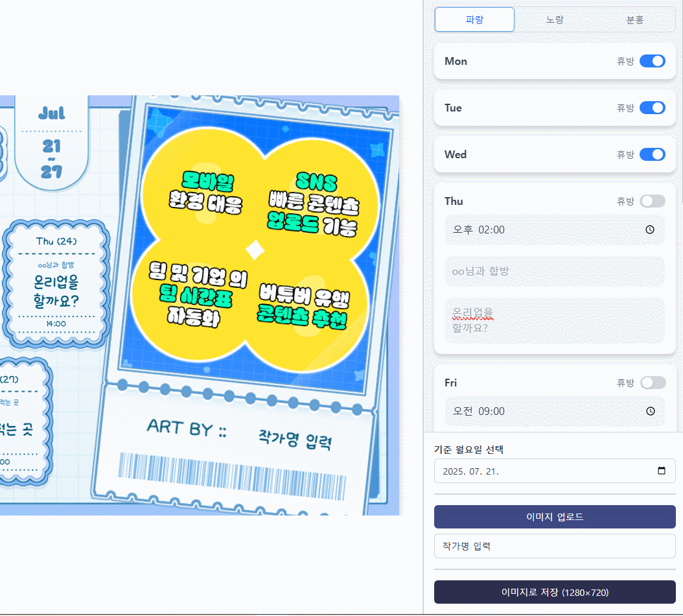The image size is (683, 616).
Task: Select the 파랑 theme tab
Action: 474,19
